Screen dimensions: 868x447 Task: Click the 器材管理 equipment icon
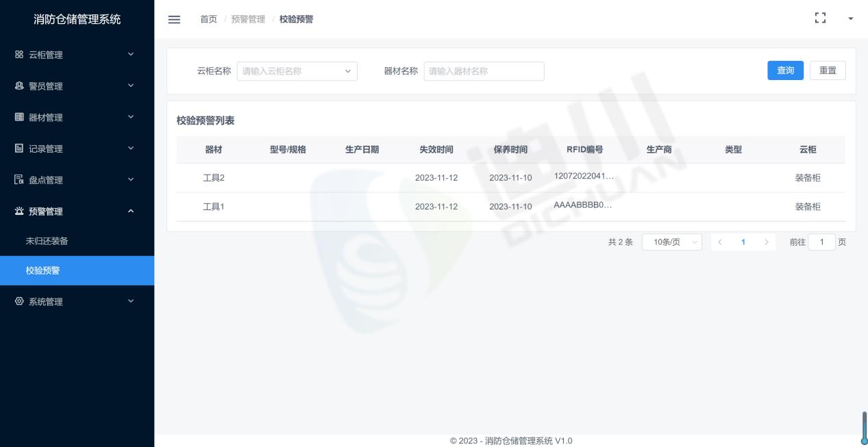[x=19, y=118]
